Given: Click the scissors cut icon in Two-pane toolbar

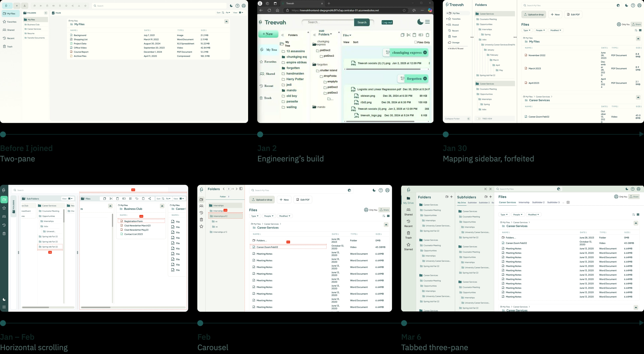Looking at the screenshot, I should pos(41,6).
